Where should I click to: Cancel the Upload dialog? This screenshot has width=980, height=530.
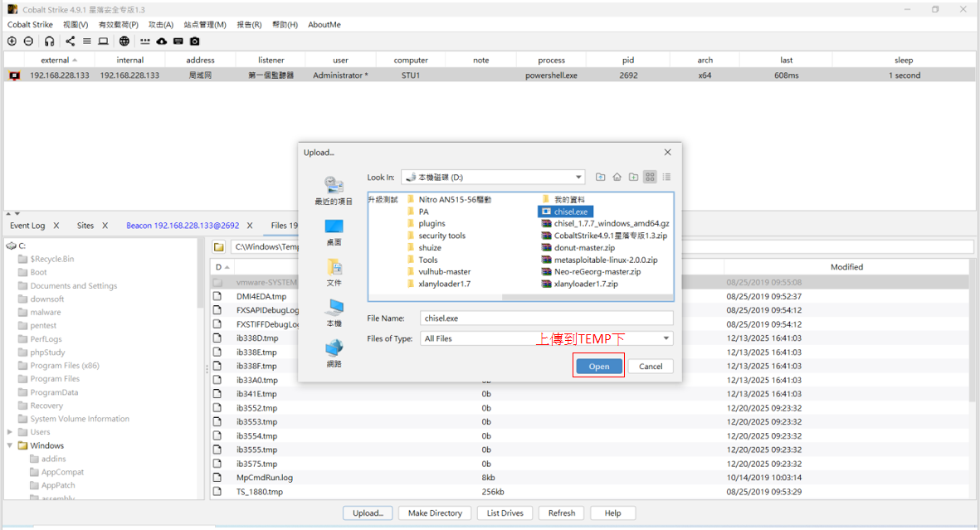pos(651,367)
